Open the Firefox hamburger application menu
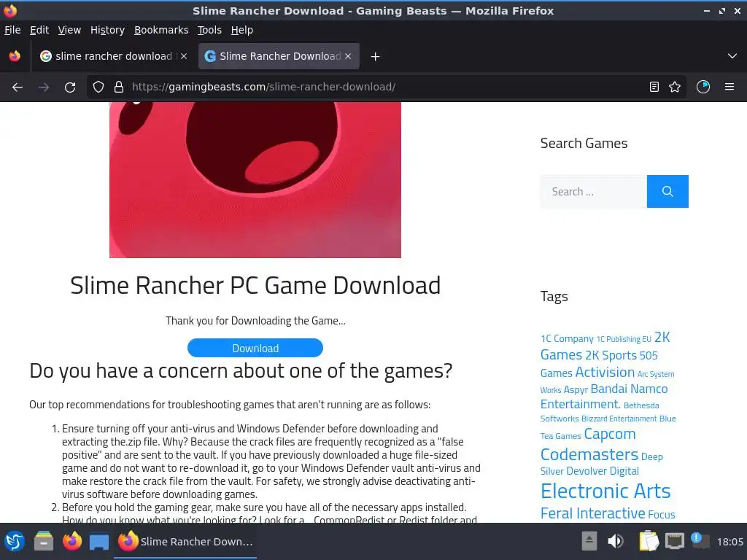Viewport: 747px width, 560px height. click(x=729, y=87)
